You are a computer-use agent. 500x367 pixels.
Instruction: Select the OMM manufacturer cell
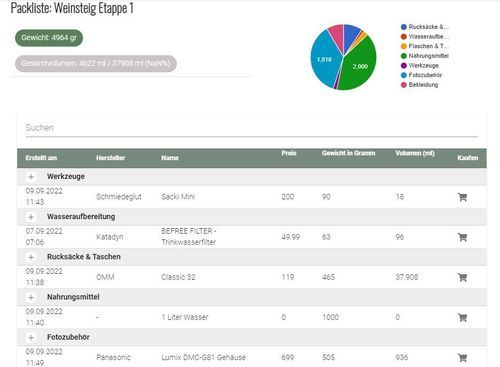click(x=105, y=277)
